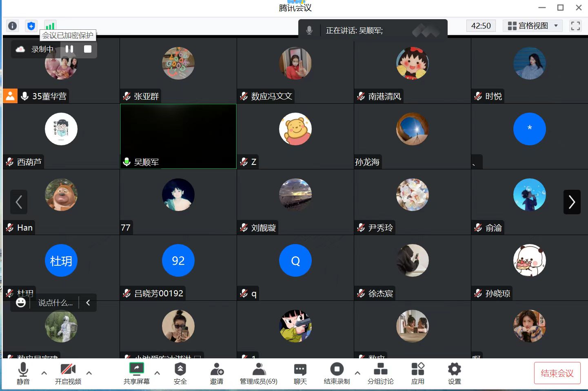Click the blue security shield icon
The image size is (588, 391).
[x=31, y=26]
